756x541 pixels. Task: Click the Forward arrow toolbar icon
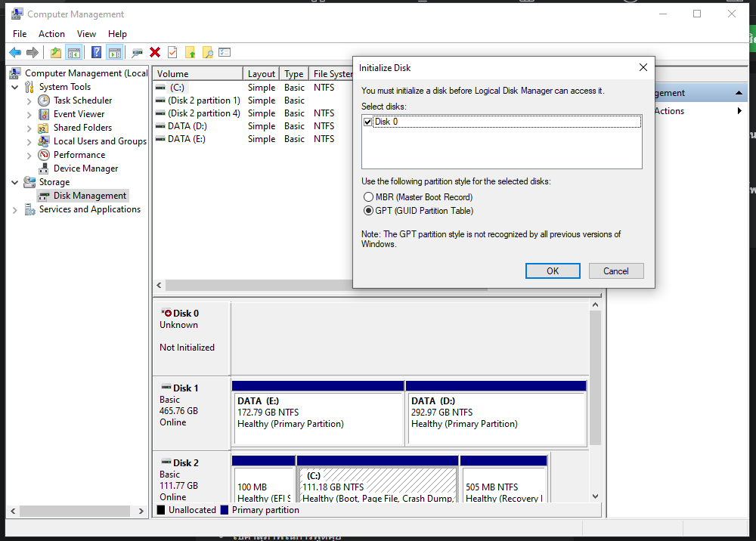[x=33, y=52]
